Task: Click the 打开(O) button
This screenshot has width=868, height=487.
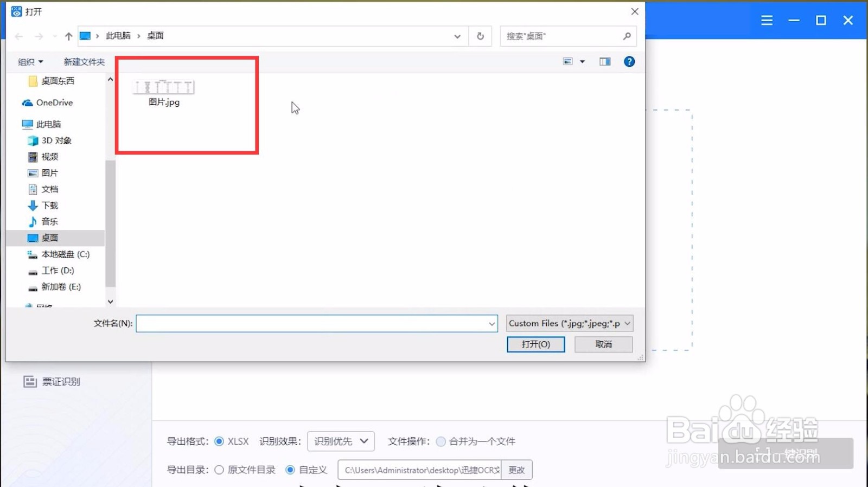Action: pos(535,344)
